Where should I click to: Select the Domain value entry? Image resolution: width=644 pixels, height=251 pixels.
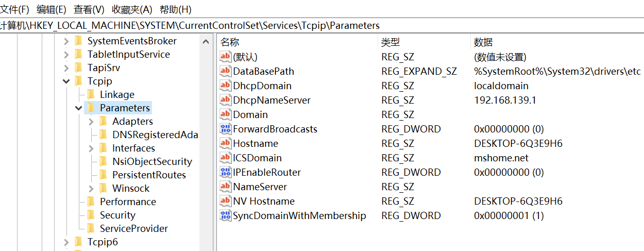coord(250,114)
